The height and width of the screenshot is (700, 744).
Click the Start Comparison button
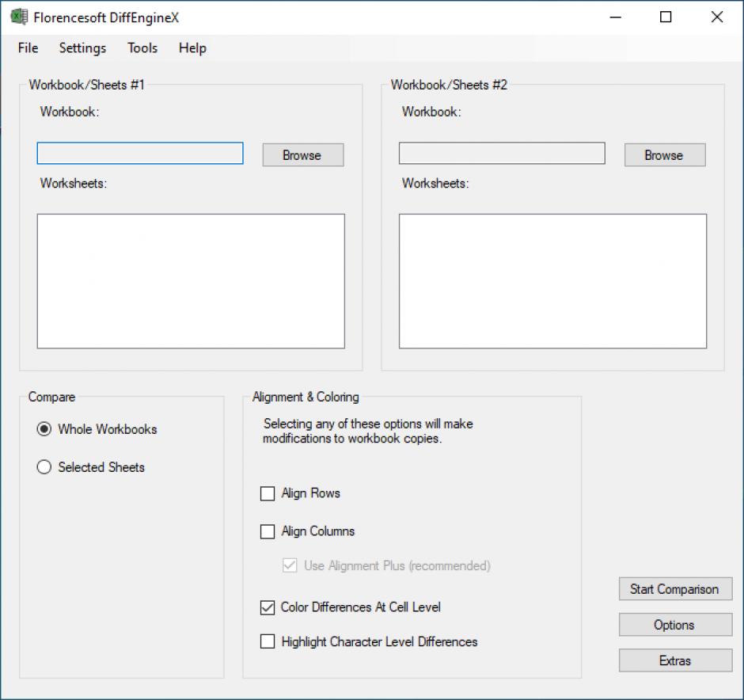click(676, 589)
